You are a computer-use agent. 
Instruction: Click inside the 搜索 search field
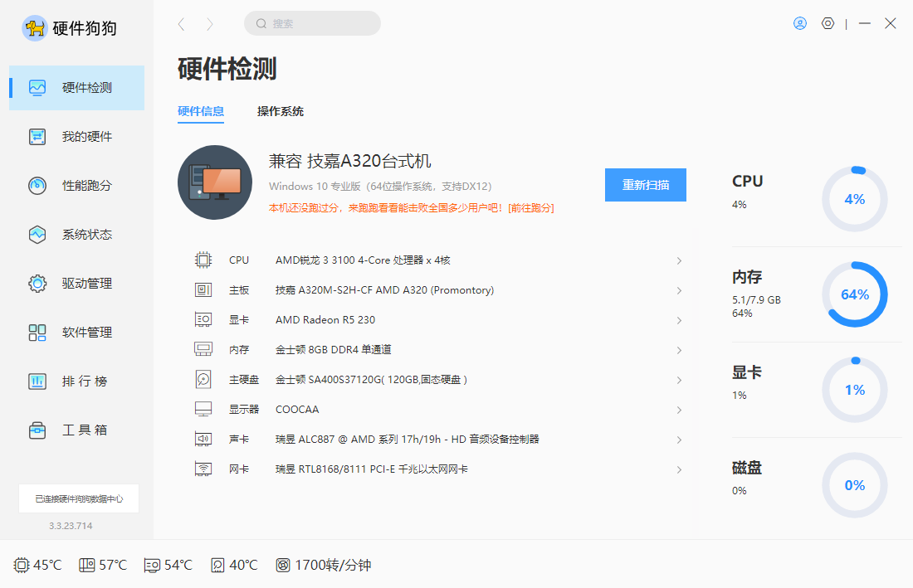tap(312, 23)
